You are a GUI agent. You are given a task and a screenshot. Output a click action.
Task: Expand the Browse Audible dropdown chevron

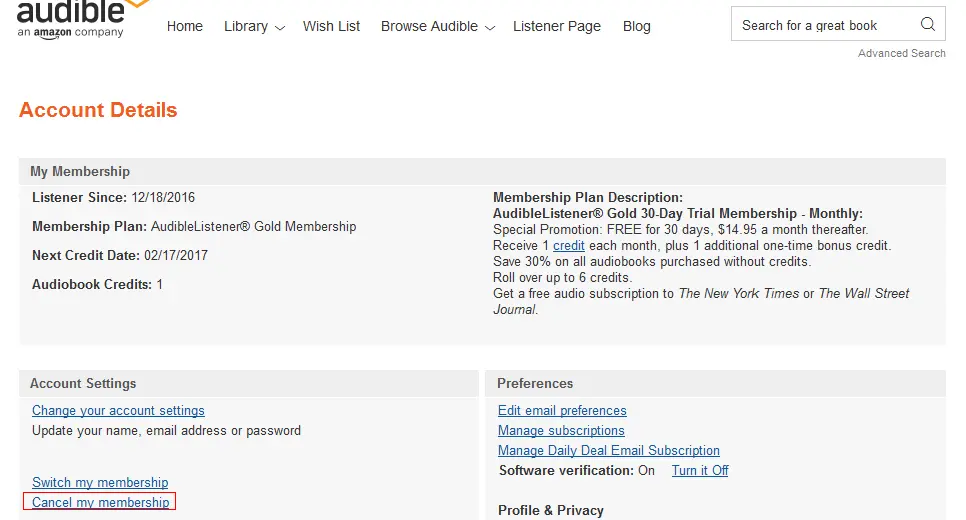pos(490,28)
